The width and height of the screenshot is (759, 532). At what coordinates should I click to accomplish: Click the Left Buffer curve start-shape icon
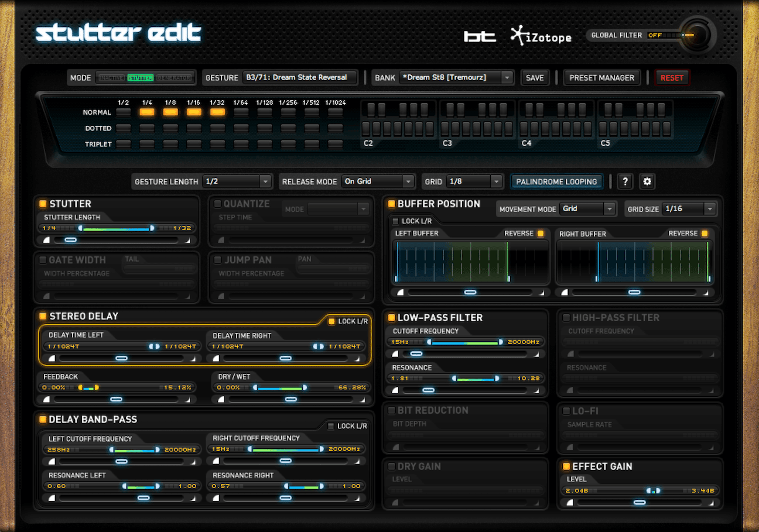point(401,292)
